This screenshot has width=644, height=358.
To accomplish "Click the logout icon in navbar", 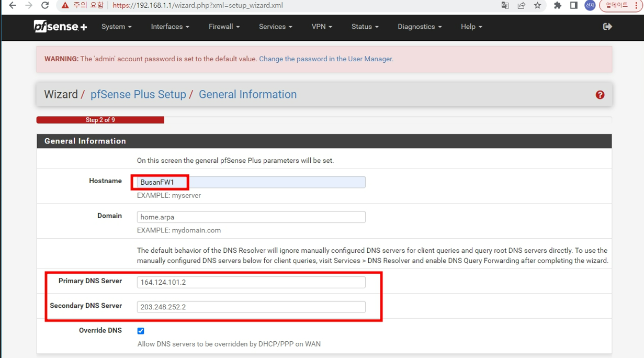I will tap(607, 26).
